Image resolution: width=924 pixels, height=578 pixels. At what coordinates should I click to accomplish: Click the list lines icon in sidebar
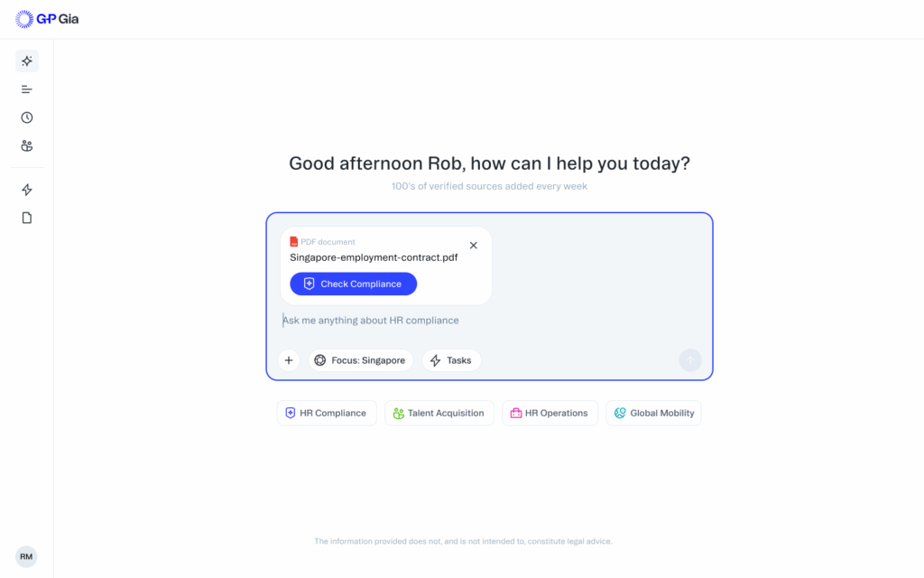coord(26,89)
